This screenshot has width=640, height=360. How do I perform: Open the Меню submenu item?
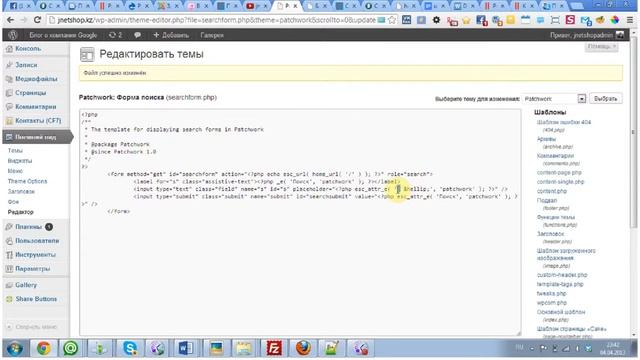point(15,171)
